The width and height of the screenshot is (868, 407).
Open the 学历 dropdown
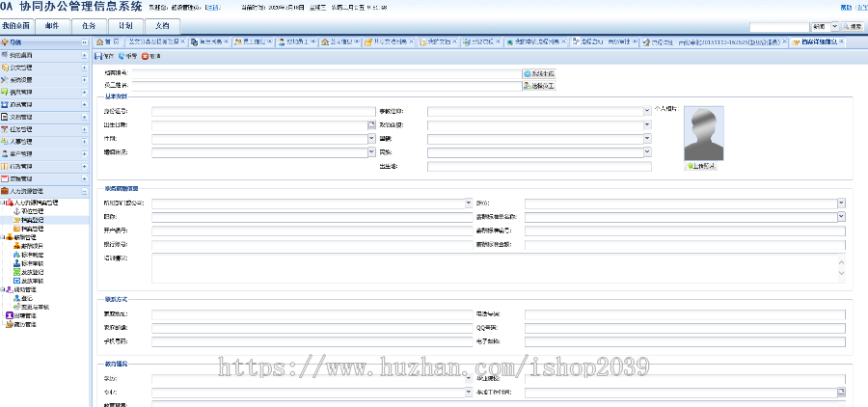click(x=469, y=379)
